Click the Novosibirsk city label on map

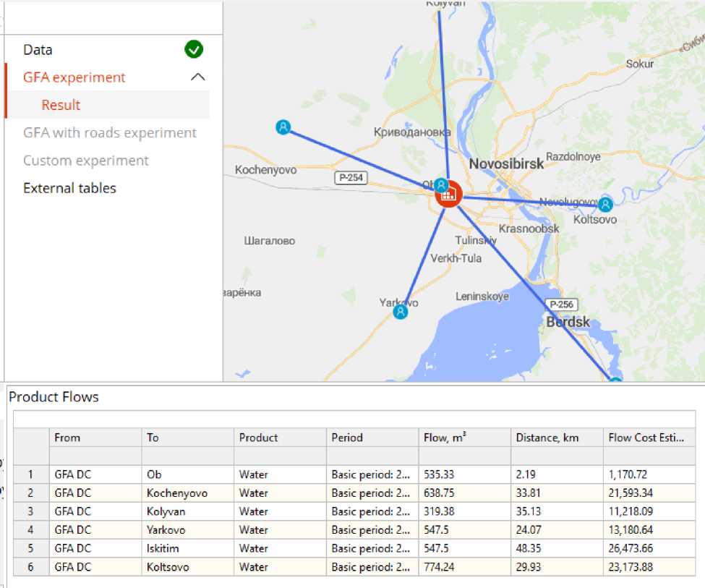(506, 164)
